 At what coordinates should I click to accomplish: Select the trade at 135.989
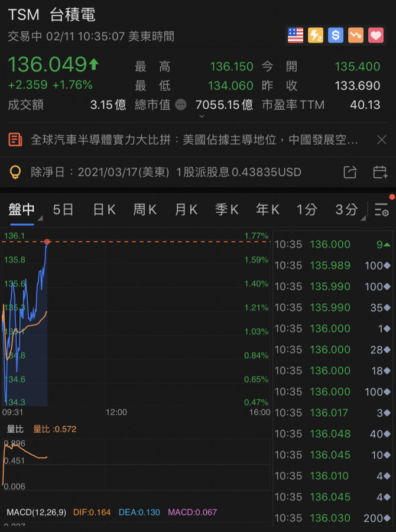tap(333, 265)
